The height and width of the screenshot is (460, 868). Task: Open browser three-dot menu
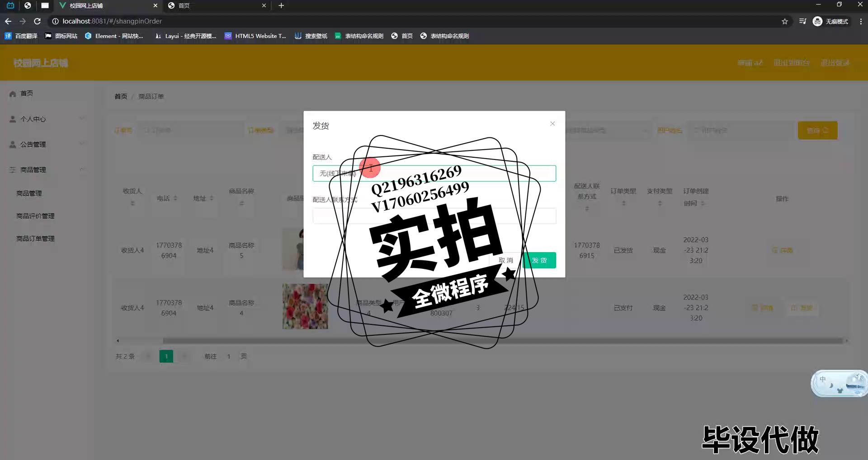point(861,21)
